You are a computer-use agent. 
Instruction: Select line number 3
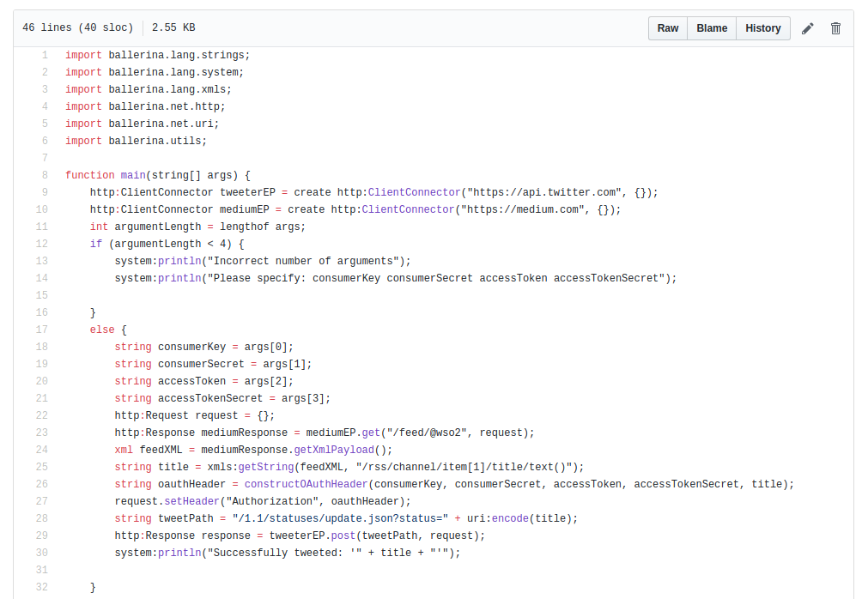[44, 88]
